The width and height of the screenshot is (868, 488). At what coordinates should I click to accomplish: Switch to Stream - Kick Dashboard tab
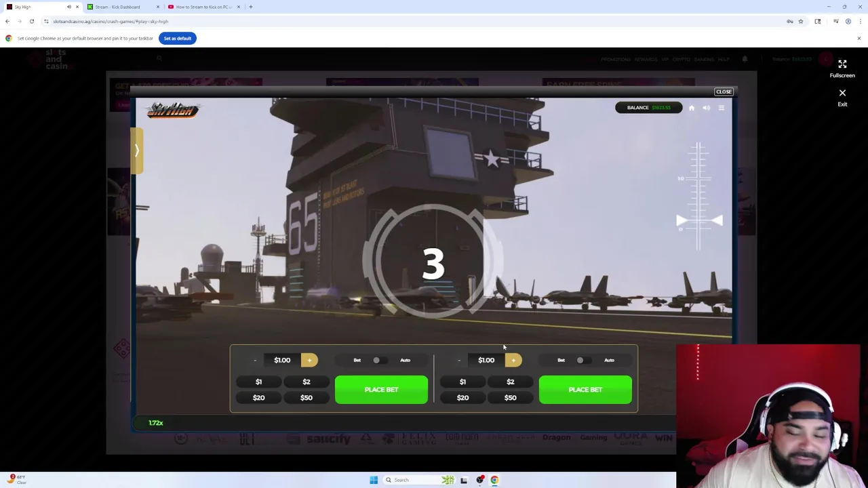point(122,7)
